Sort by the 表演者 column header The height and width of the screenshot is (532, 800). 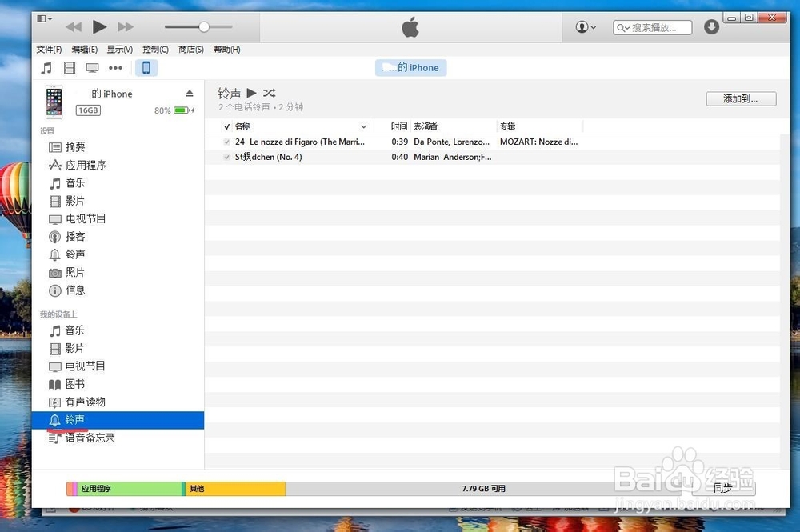pos(426,126)
